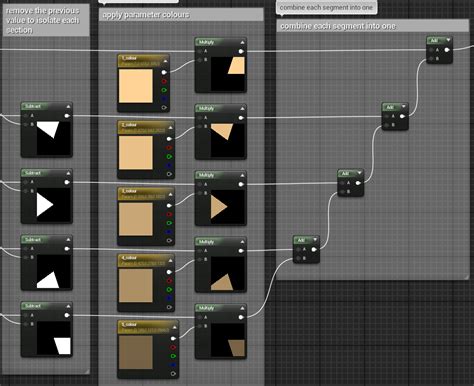Collapse preview of Multiply fed by 3_colour
The image size is (474, 386).
242,175
